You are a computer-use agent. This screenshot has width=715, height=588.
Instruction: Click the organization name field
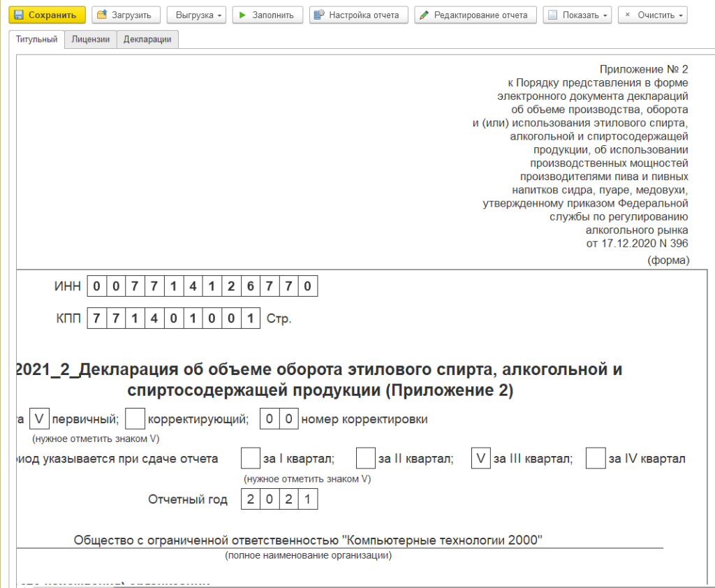pyautogui.click(x=308, y=540)
